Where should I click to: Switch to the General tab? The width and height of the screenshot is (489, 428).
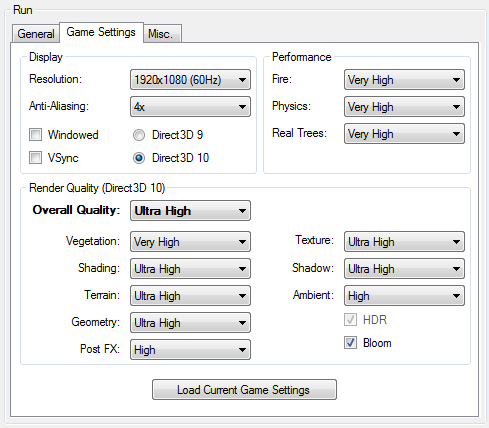point(36,33)
